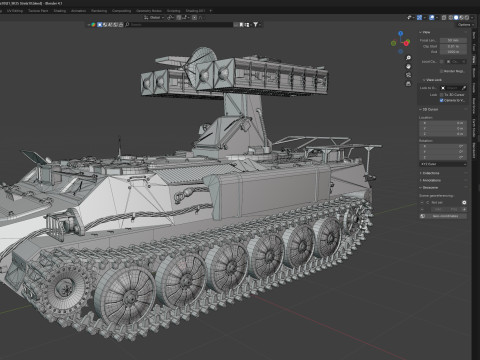Toggle X-ray mode icon
The height and width of the screenshot is (360, 480).
(x=444, y=17)
